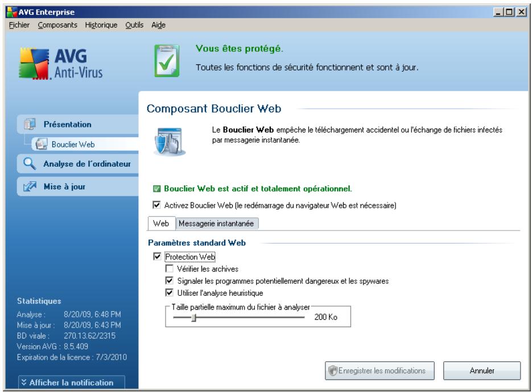Open the Composants menu
Screen dimensions: 532x392
(57, 25)
